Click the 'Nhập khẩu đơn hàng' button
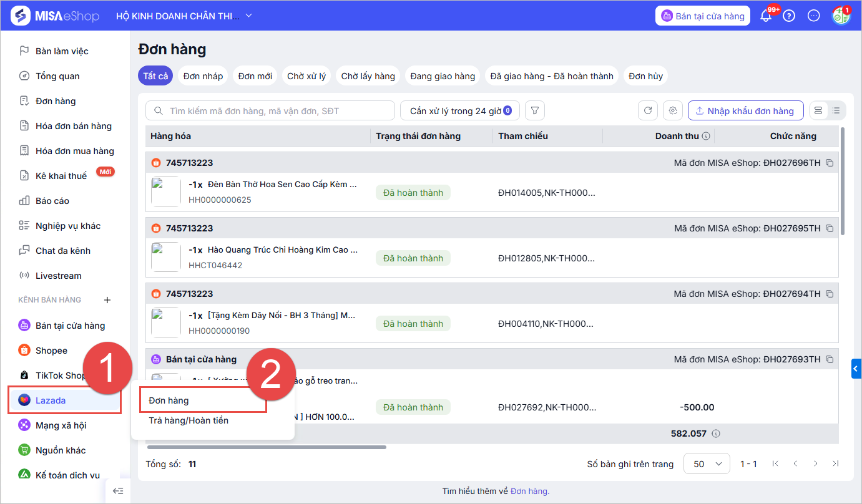The image size is (862, 504). 745,111
